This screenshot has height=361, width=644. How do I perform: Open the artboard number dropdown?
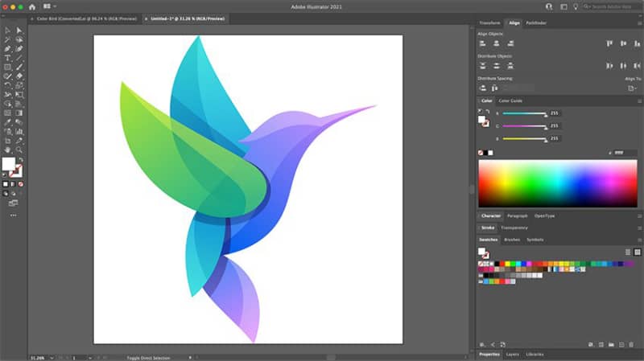(90, 358)
